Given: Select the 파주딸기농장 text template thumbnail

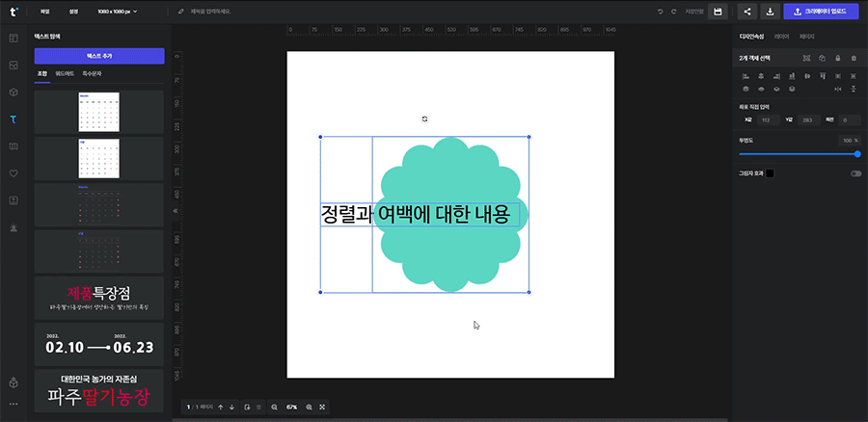Looking at the screenshot, I should pos(98,389).
